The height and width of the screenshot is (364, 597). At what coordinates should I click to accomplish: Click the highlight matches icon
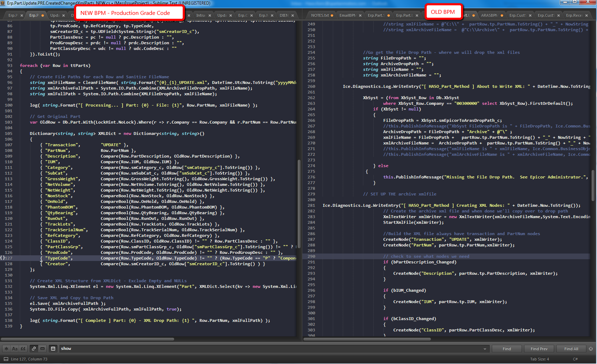click(53, 349)
